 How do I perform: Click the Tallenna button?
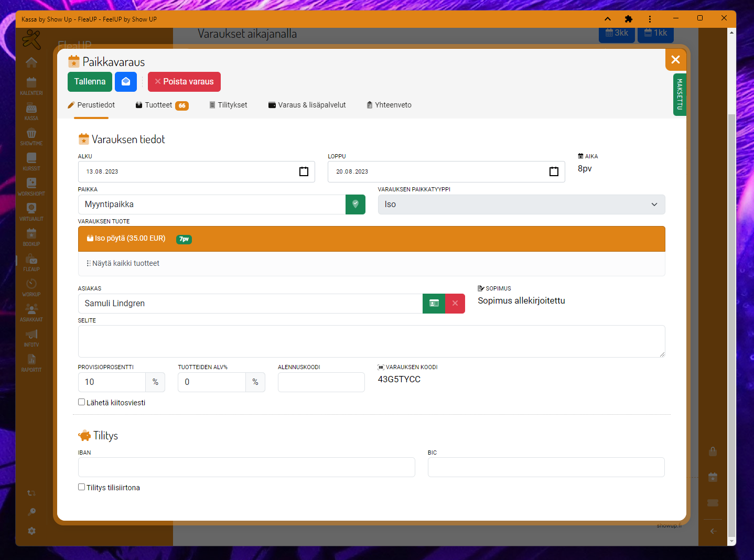point(90,82)
